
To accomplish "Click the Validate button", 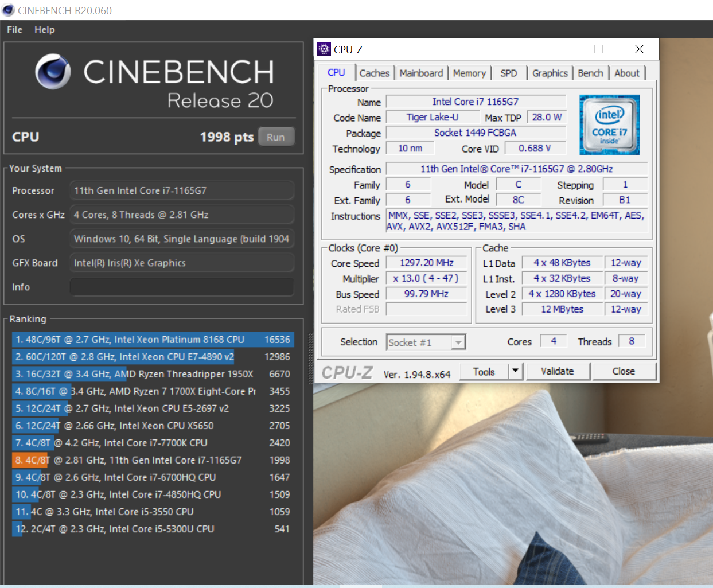I will click(x=558, y=372).
